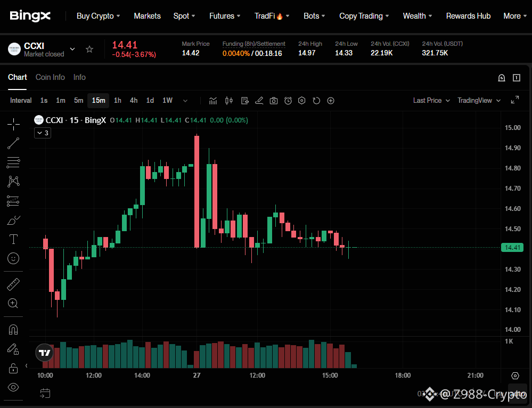Toggle magnet mode for drawings

tap(13, 330)
